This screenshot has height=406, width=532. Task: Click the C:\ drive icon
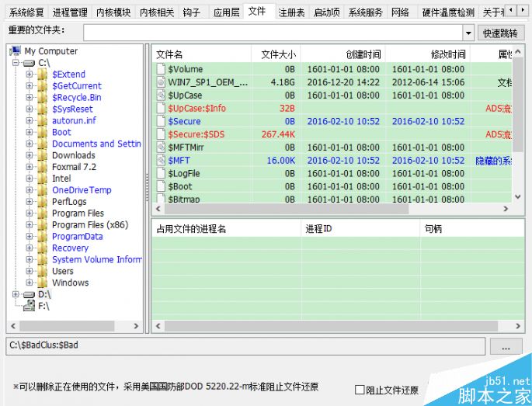(29, 63)
